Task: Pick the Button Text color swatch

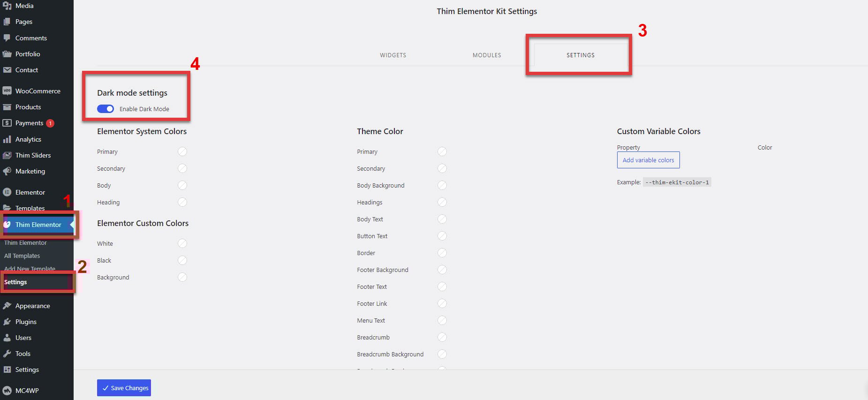Action: [x=442, y=236]
